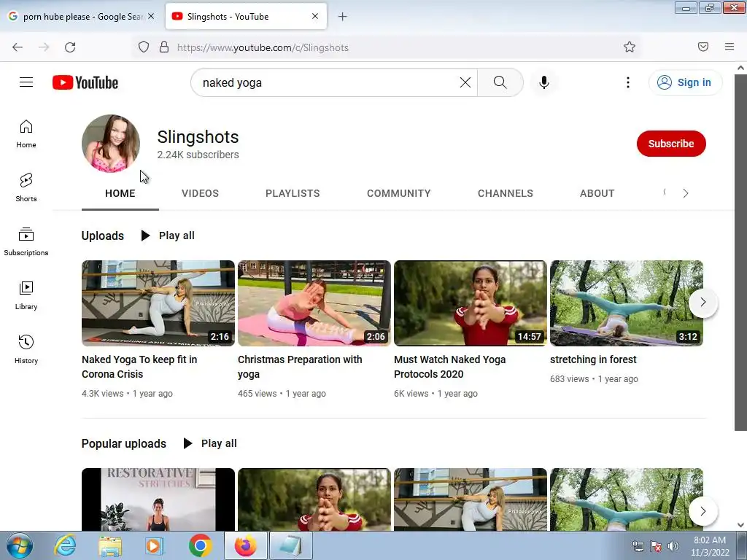
Task: Open Subscriptions in the sidebar
Action: pos(26,241)
